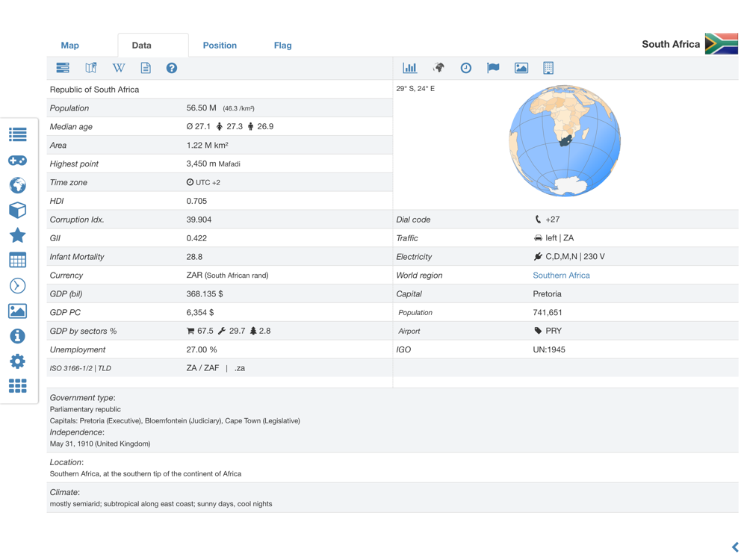This screenshot has width=747, height=560.
Task: Switch to the Map tab
Action: [69, 46]
